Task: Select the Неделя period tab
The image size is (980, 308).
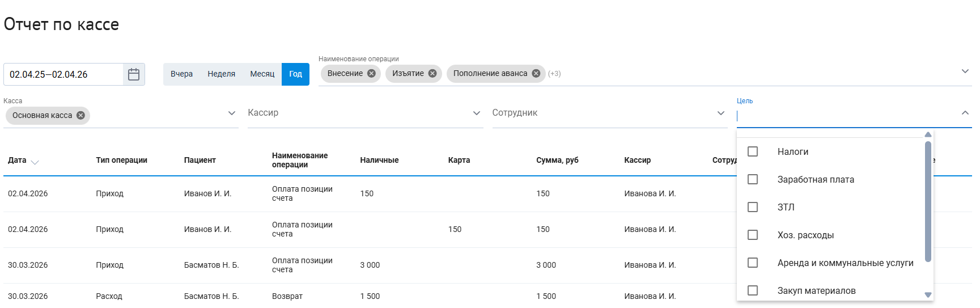Action: 222,74
